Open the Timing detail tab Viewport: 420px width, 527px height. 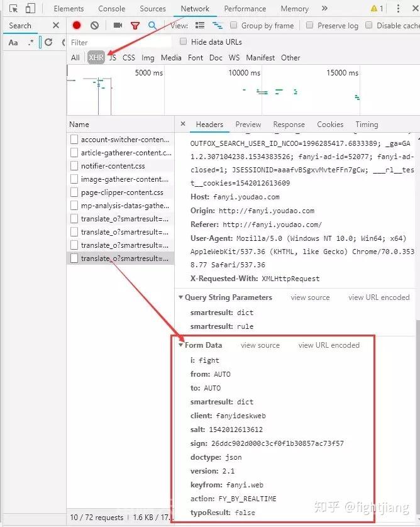(367, 125)
